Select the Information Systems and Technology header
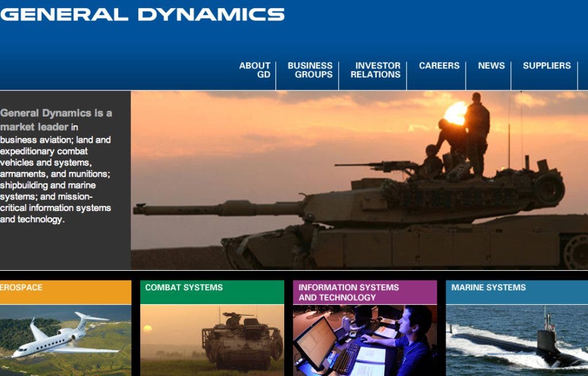This screenshot has width=588, height=376. 365,292
